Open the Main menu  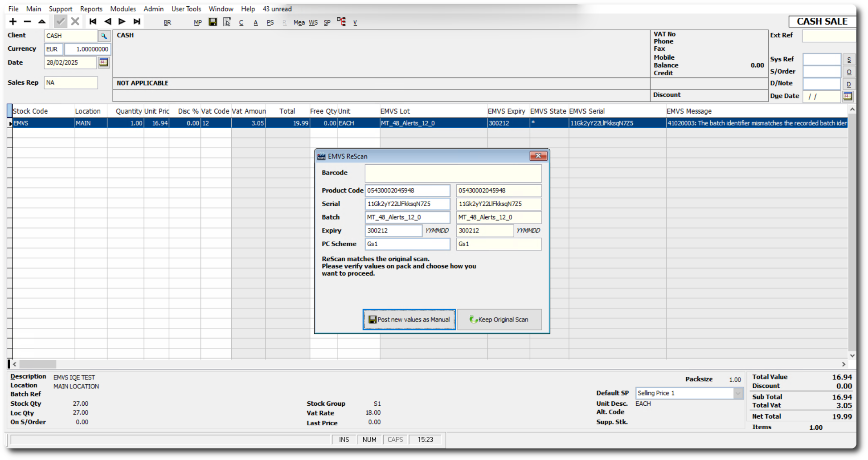coord(33,9)
